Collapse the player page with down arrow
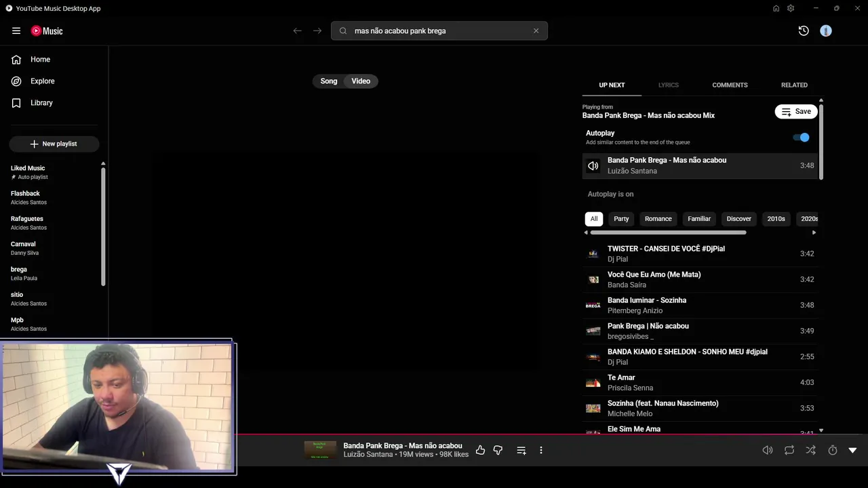Image resolution: width=868 pixels, height=488 pixels. (x=853, y=451)
